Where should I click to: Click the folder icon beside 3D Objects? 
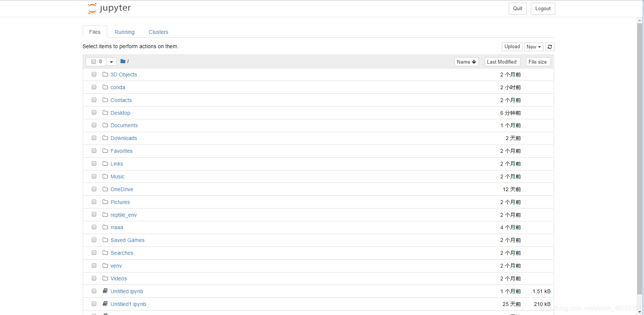click(105, 75)
